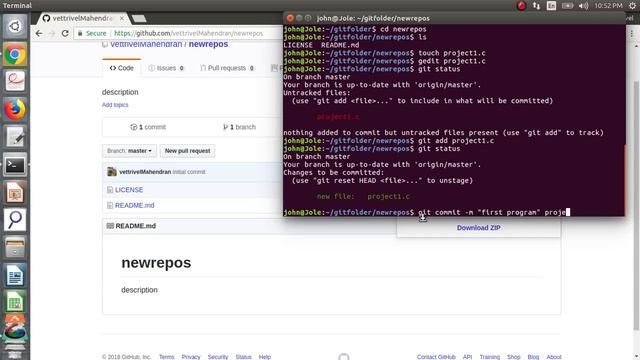Viewport: 640px width, 360px height.
Task: Click the red untracked project1.c terminal text
Action: coord(338,117)
